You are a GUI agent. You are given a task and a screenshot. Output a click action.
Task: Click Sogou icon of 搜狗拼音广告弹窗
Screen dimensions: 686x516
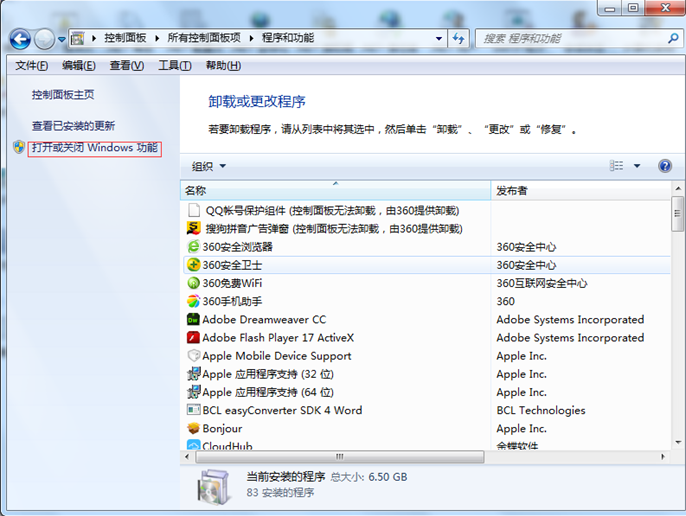[193, 228]
